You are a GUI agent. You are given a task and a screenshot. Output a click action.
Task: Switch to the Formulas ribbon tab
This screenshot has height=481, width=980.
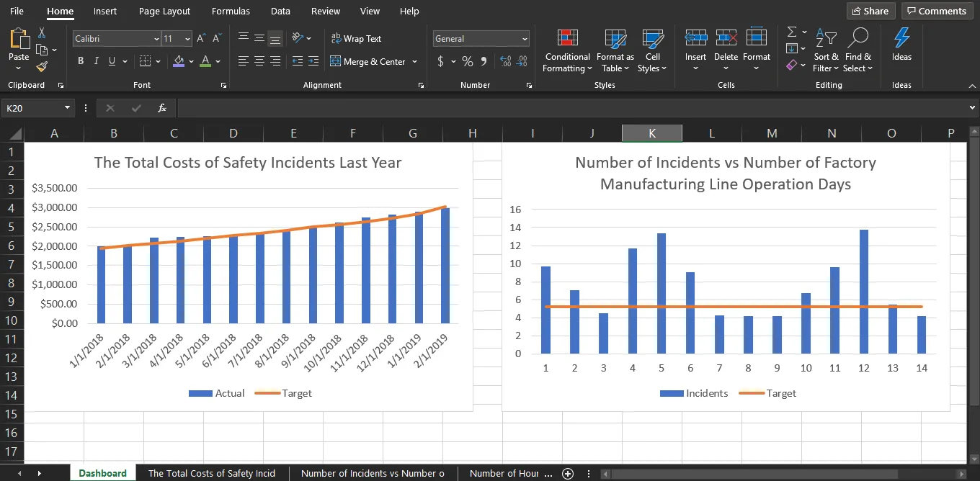[230, 11]
